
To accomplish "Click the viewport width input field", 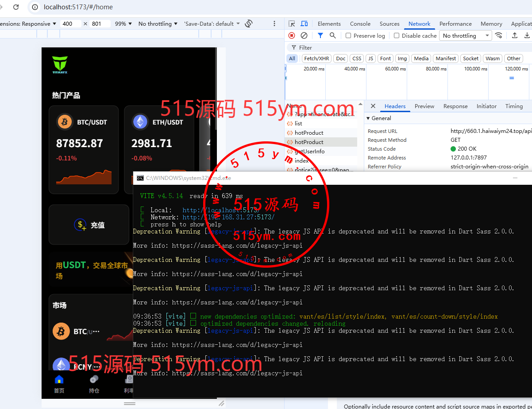I will click(71, 24).
